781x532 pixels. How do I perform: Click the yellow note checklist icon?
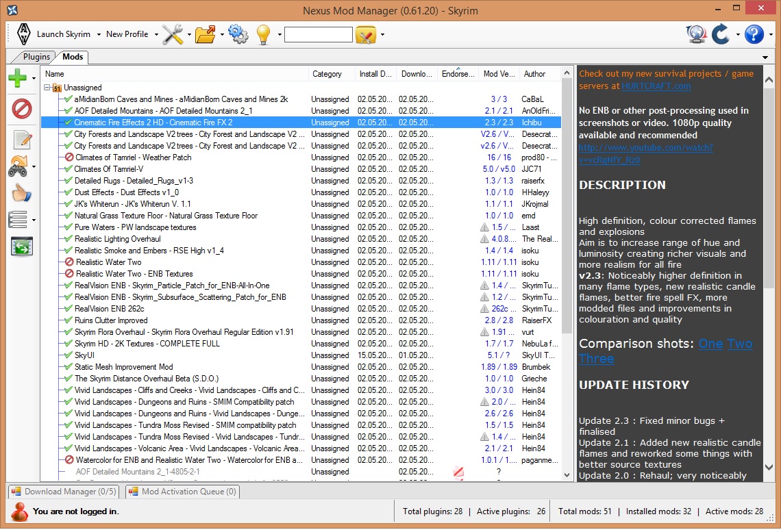pyautogui.click(x=366, y=34)
